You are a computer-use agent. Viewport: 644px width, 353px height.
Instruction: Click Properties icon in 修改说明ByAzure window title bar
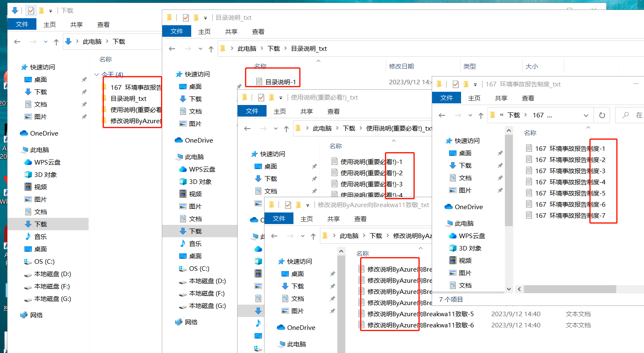288,205
